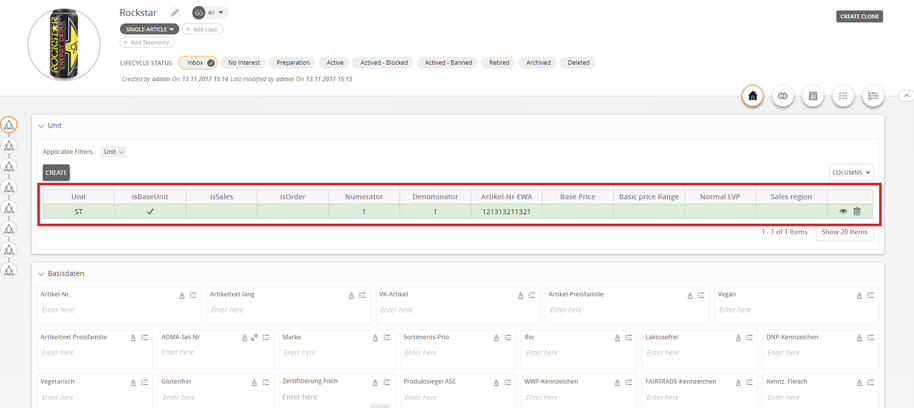Open the list settings round icon
Image resolution: width=914 pixels, height=408 pixels.
point(873,97)
